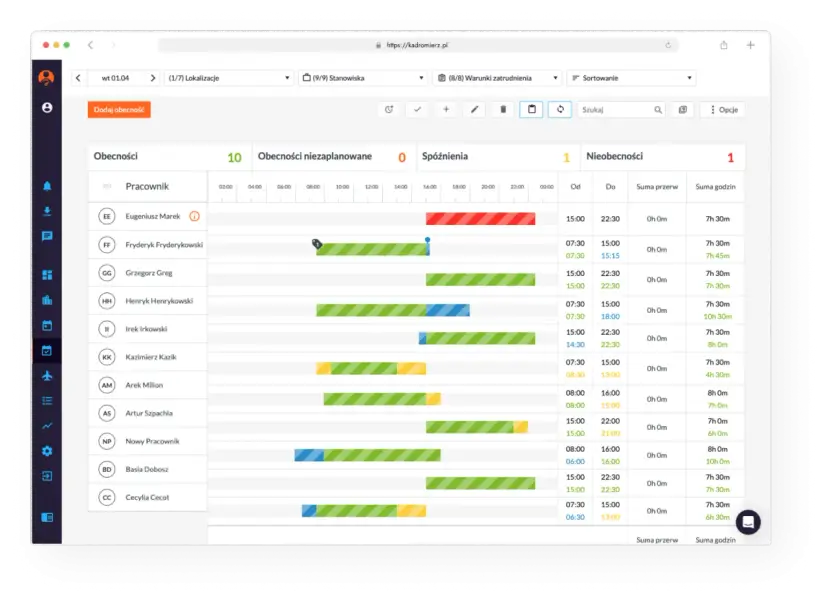The height and width of the screenshot is (602, 828).
Task: Expand the Lokalizacje dropdown filter
Action: pyautogui.click(x=228, y=78)
